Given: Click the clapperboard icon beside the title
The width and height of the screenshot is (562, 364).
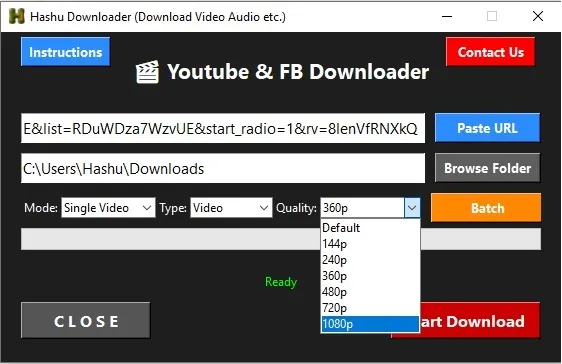Looking at the screenshot, I should point(147,72).
